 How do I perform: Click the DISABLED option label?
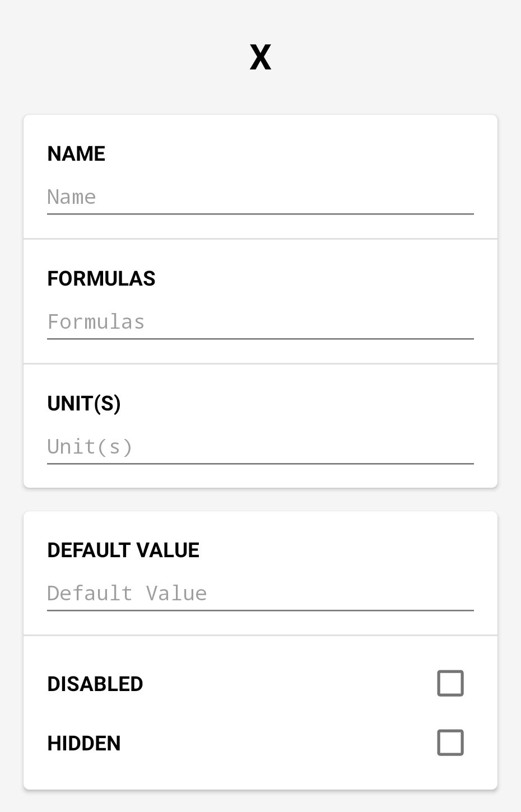click(x=95, y=684)
